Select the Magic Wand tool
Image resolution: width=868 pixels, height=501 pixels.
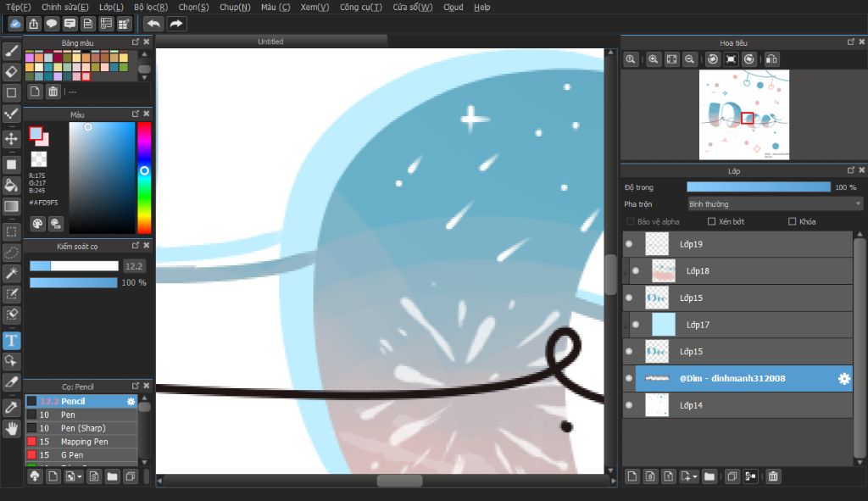(x=11, y=272)
